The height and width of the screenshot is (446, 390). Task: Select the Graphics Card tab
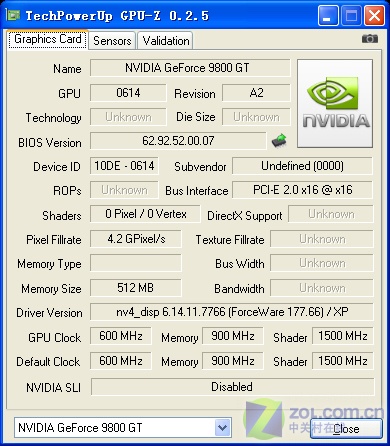pyautogui.click(x=48, y=39)
